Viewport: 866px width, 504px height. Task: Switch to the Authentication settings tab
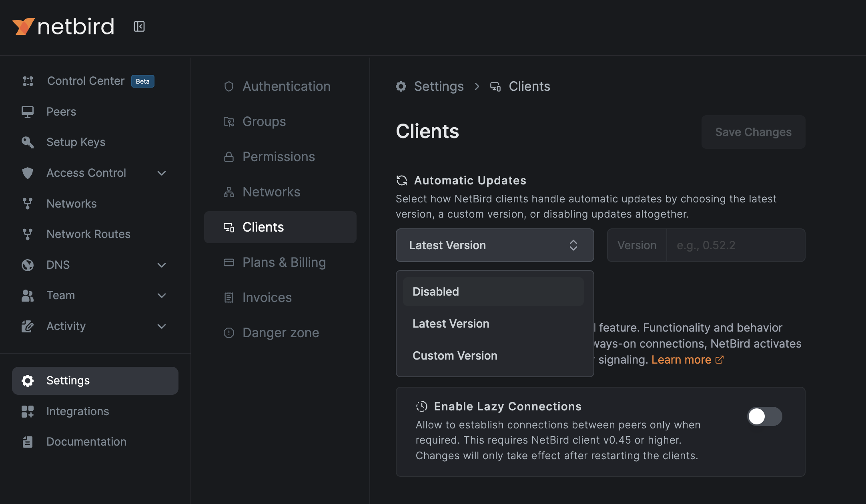pyautogui.click(x=286, y=86)
